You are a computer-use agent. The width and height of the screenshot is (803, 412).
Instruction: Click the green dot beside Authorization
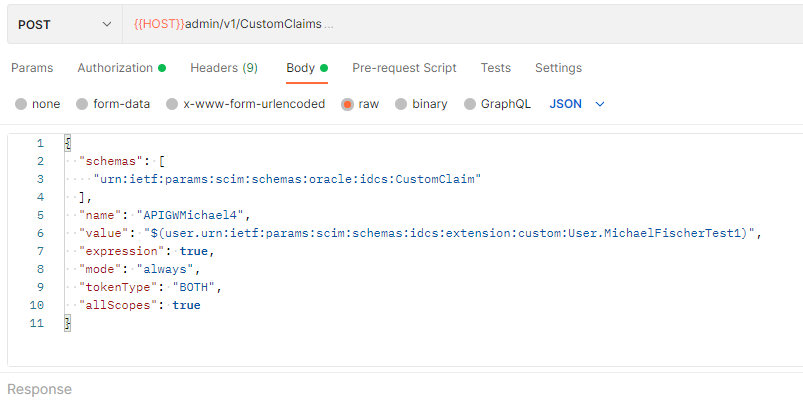pos(162,68)
